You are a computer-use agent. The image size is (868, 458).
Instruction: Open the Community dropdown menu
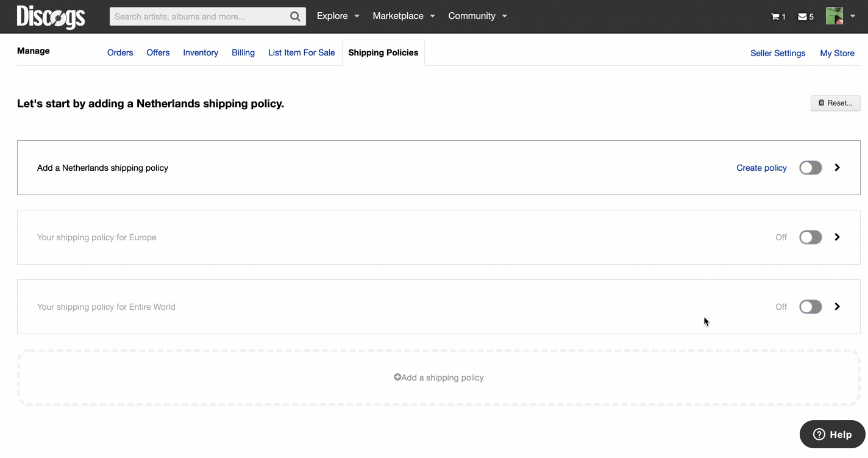[477, 16]
